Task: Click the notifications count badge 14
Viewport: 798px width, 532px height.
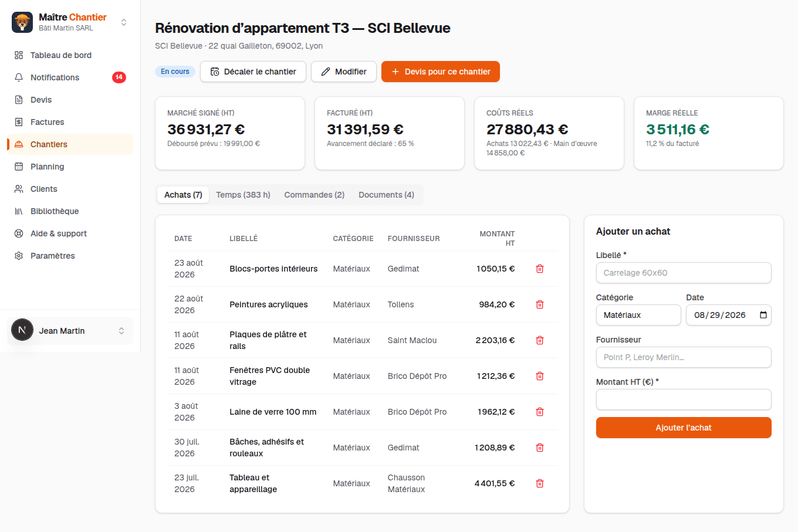Action: coord(119,77)
